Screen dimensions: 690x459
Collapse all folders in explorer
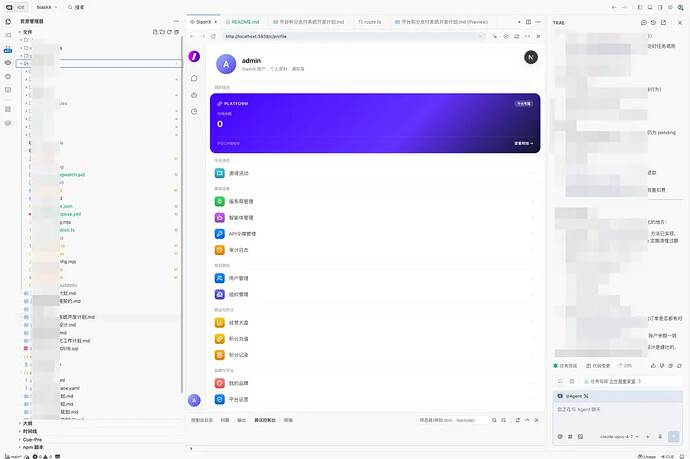coord(176,32)
